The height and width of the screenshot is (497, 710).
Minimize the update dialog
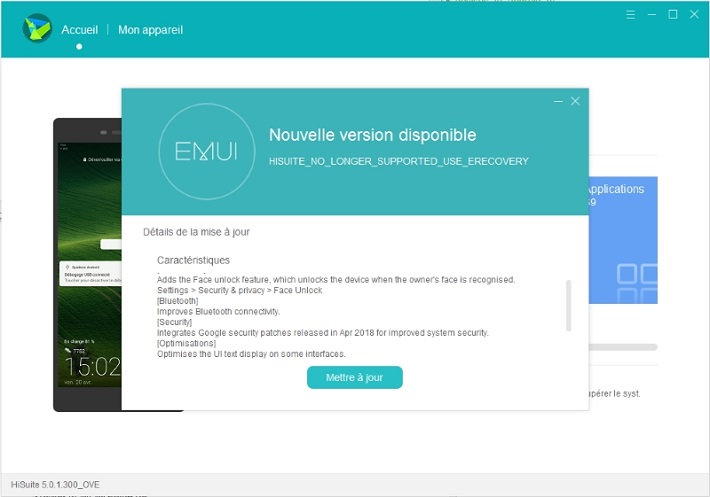(x=558, y=101)
